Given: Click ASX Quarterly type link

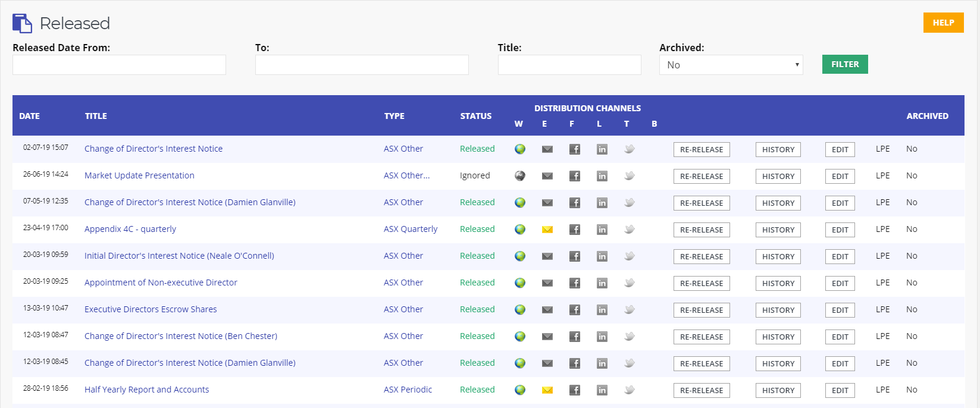Looking at the screenshot, I should click(411, 229).
